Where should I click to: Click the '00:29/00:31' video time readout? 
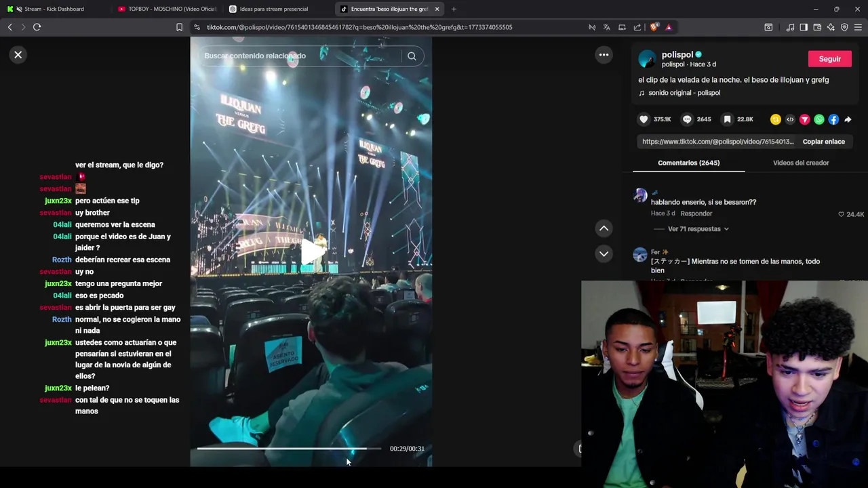(x=407, y=449)
